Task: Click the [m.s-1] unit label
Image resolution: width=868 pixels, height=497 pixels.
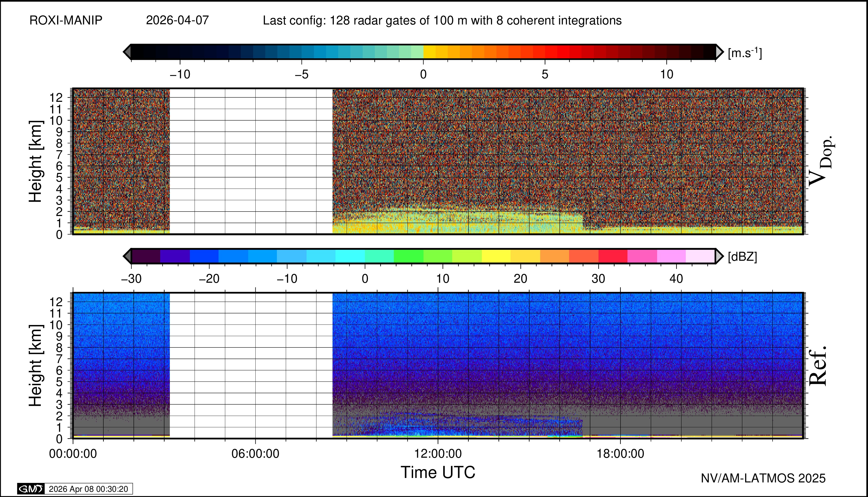Action: pyautogui.click(x=745, y=53)
